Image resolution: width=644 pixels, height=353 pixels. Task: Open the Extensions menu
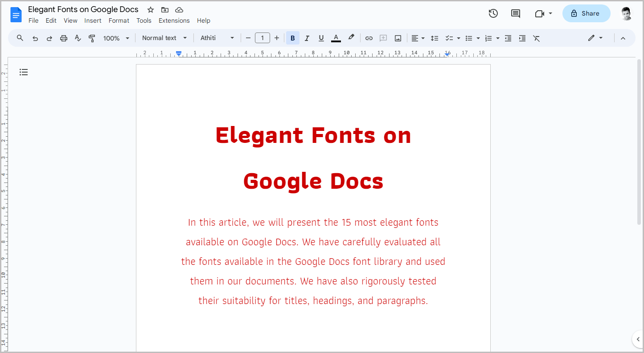click(x=174, y=20)
